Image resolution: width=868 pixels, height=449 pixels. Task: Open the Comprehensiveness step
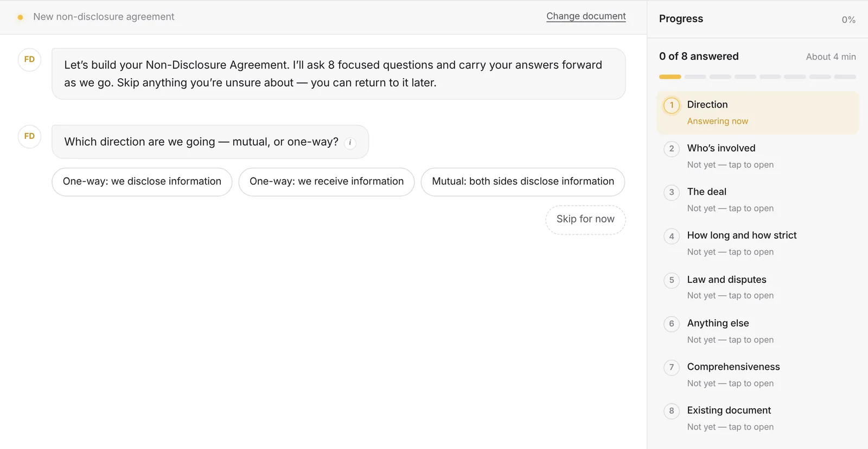pyautogui.click(x=758, y=375)
